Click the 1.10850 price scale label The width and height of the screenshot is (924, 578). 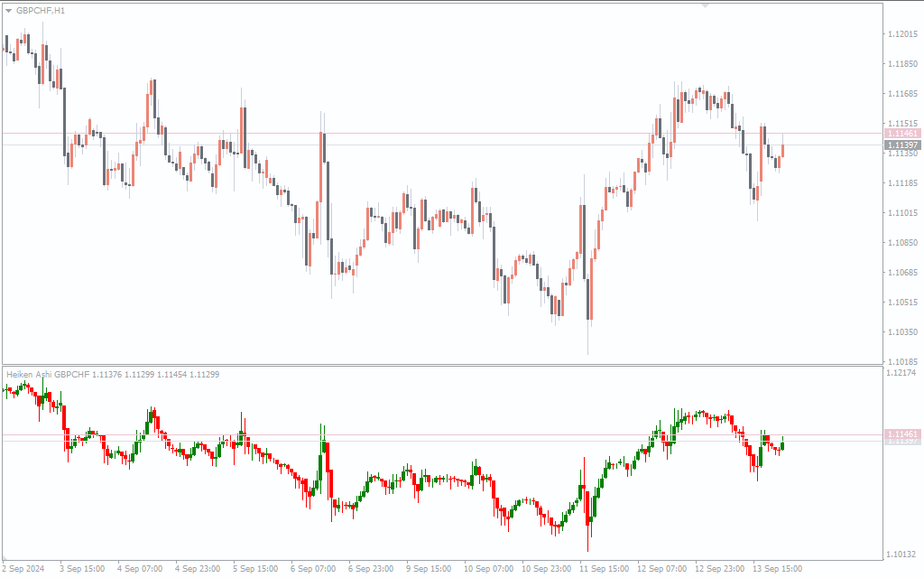[902, 243]
